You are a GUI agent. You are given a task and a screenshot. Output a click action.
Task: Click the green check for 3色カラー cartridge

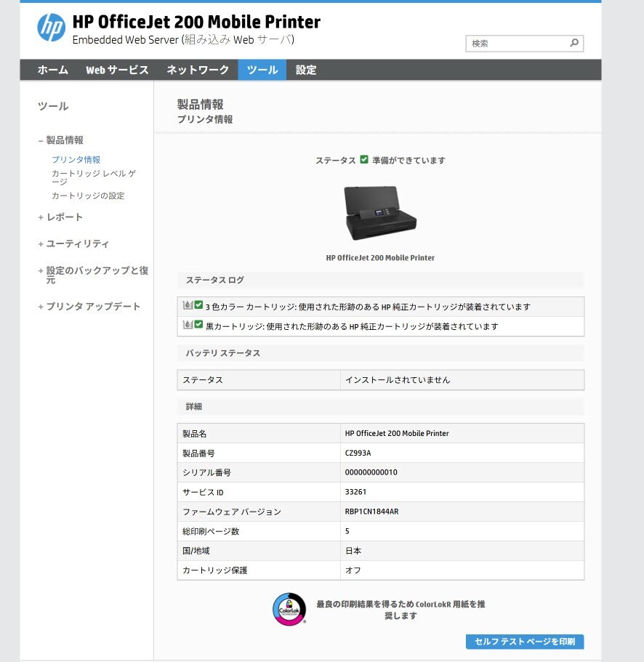(x=198, y=304)
